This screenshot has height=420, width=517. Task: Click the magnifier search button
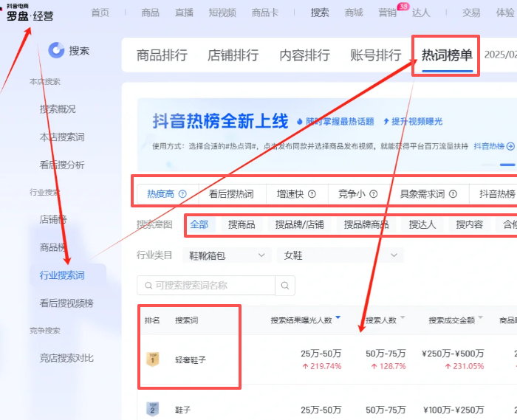pyautogui.click(x=285, y=286)
